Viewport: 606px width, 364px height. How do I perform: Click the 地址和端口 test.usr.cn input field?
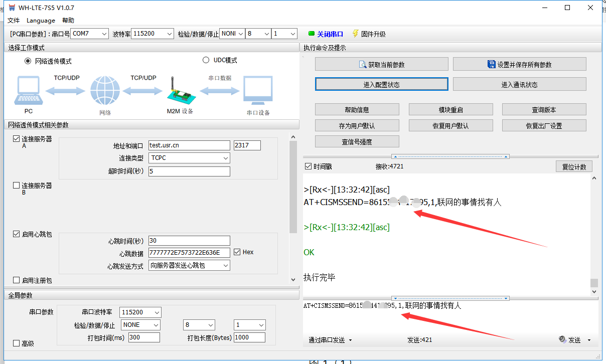tap(189, 145)
